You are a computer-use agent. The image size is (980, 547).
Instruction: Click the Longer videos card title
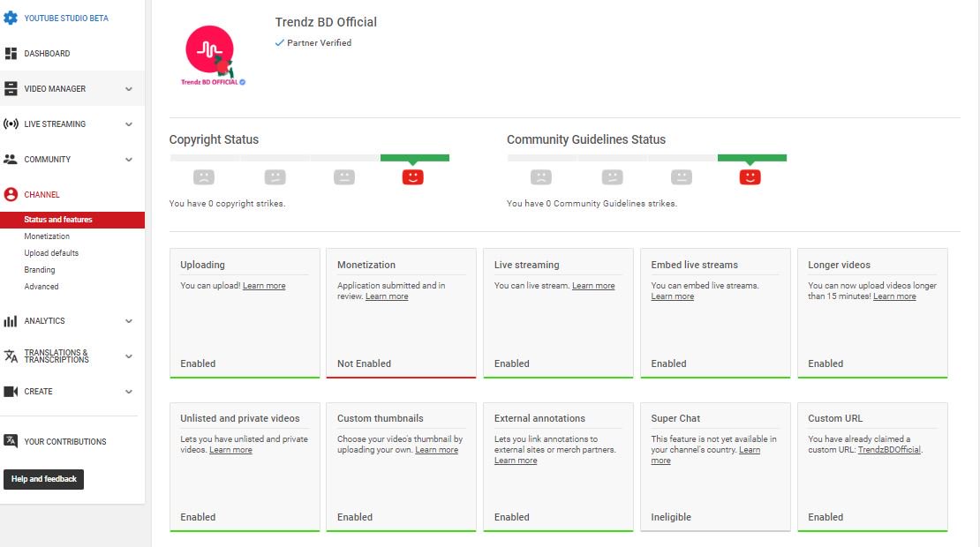(x=839, y=265)
